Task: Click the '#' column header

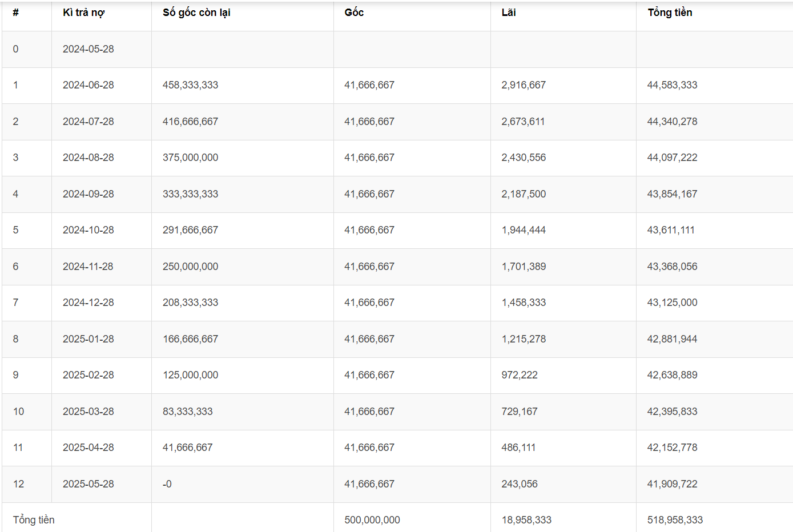Action: (x=16, y=13)
